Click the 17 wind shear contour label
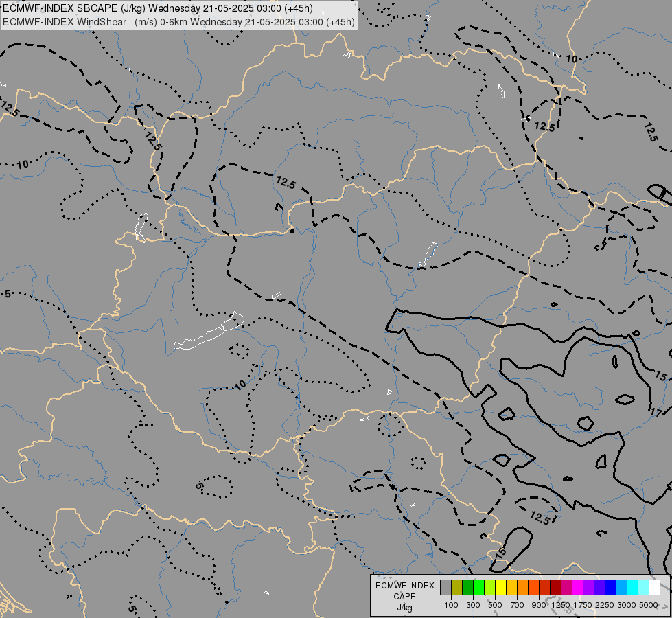Viewport: 672px width, 618px height. click(x=657, y=413)
